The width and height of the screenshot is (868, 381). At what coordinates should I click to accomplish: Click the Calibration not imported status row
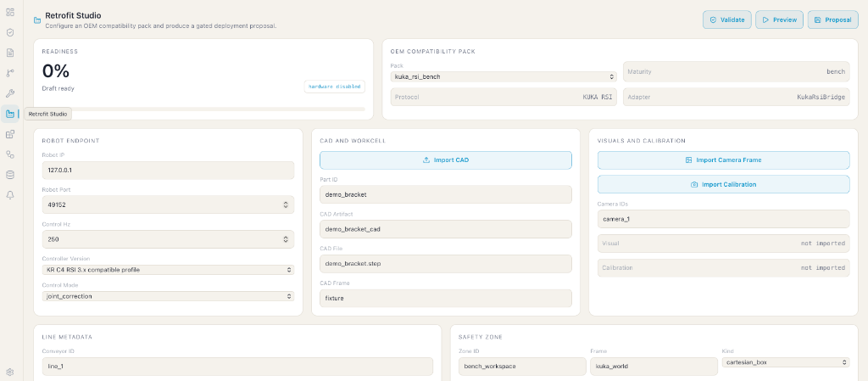click(724, 267)
